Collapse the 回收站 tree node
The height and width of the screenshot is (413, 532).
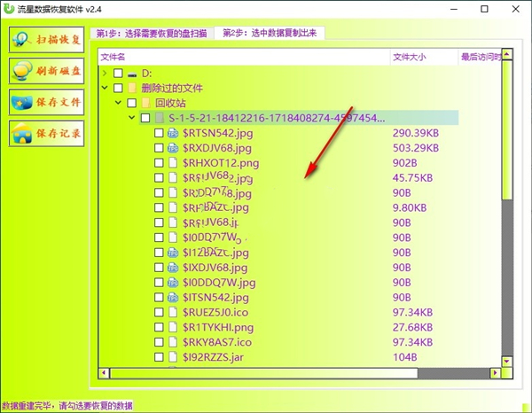tap(119, 103)
